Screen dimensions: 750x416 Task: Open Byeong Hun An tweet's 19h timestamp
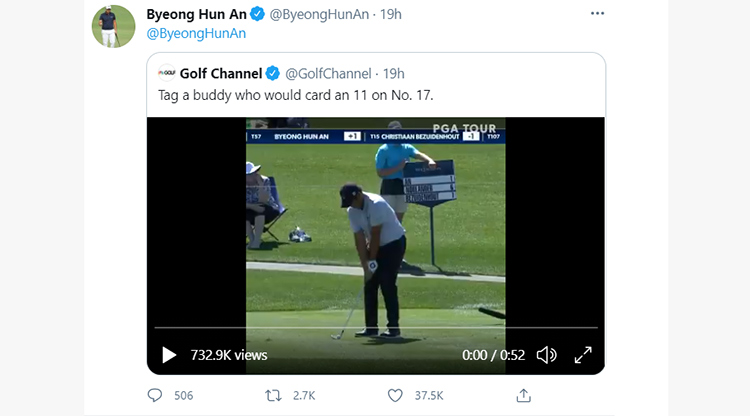(x=391, y=14)
